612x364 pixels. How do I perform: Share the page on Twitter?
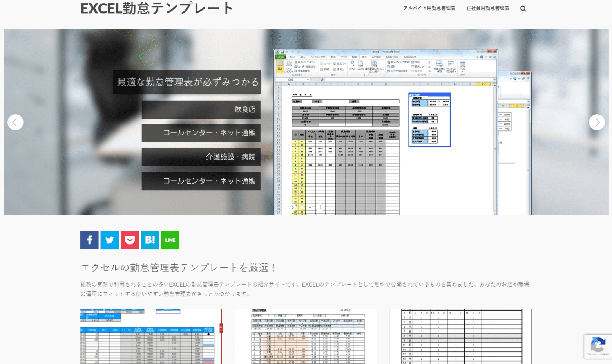(x=110, y=240)
